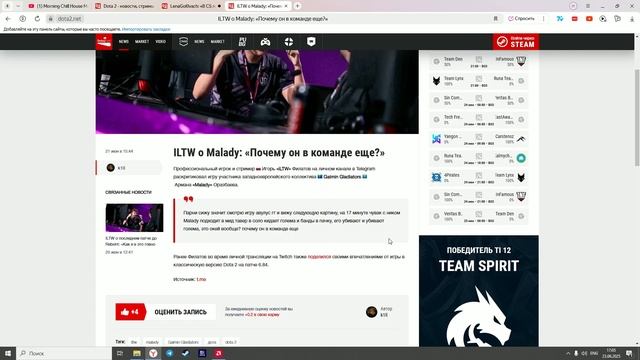Select the malady tag

point(152,342)
